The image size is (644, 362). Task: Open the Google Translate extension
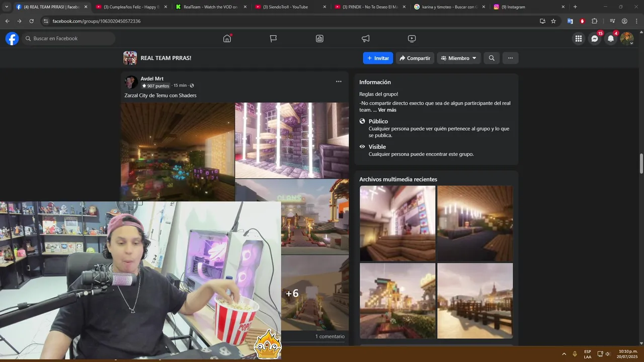click(570, 21)
